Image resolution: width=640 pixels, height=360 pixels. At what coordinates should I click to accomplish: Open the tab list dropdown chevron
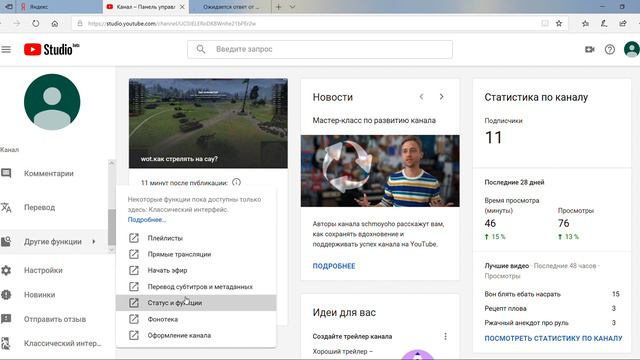click(x=292, y=7)
